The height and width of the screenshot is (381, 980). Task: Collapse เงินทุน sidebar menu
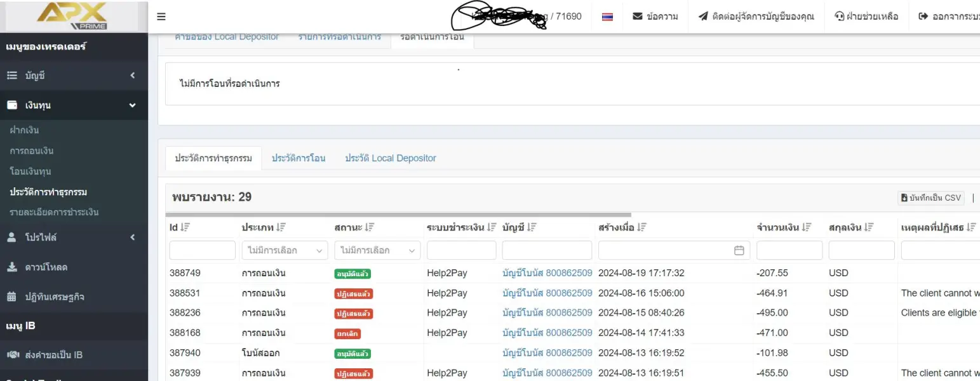pyautogui.click(x=74, y=105)
